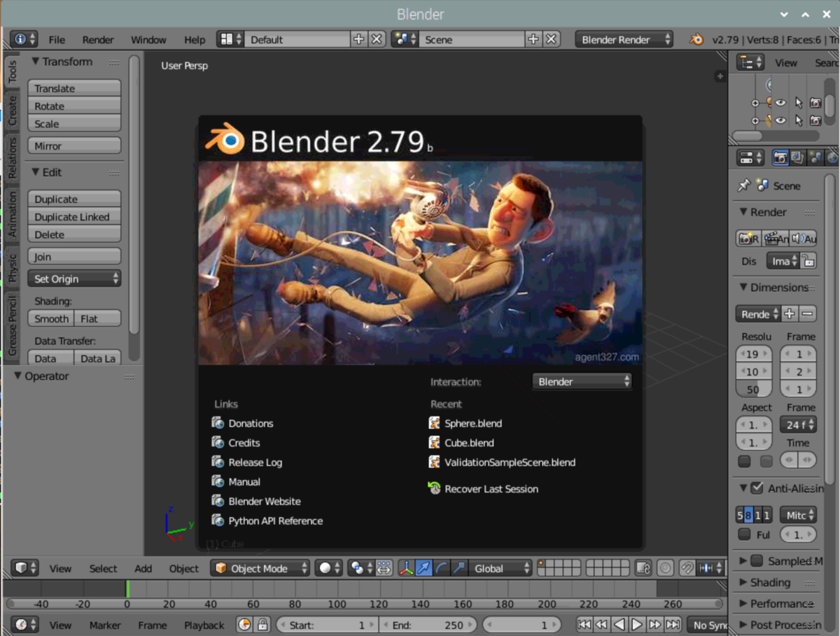
Task: Switch to the Create tab
Action: point(12,111)
